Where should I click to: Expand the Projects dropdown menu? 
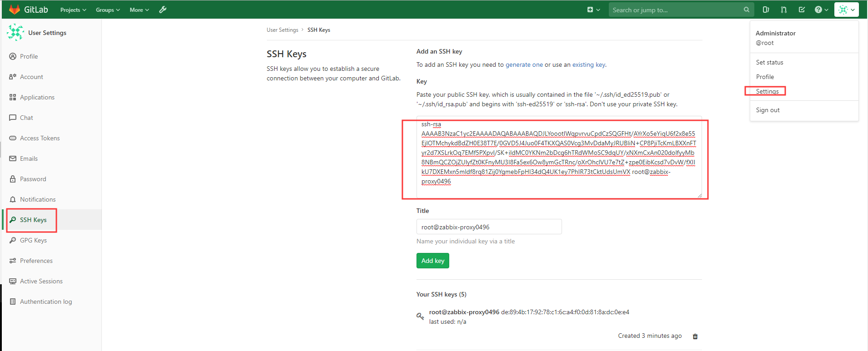coord(73,10)
